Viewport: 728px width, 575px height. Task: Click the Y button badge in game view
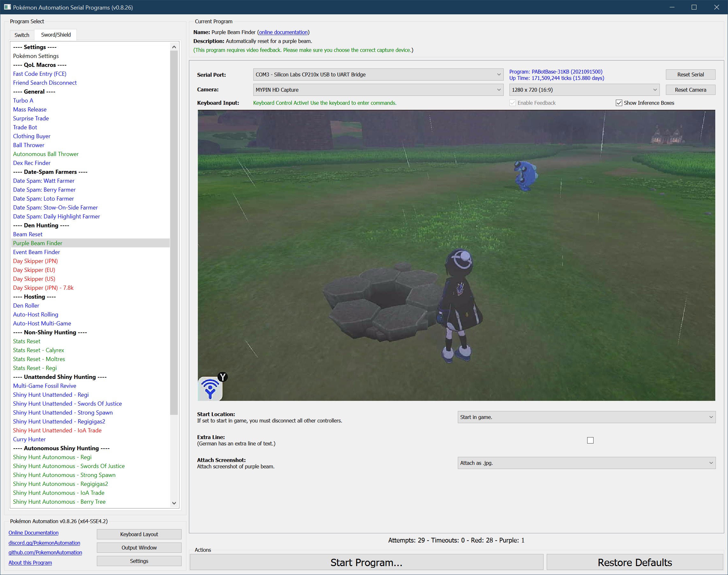click(x=223, y=377)
